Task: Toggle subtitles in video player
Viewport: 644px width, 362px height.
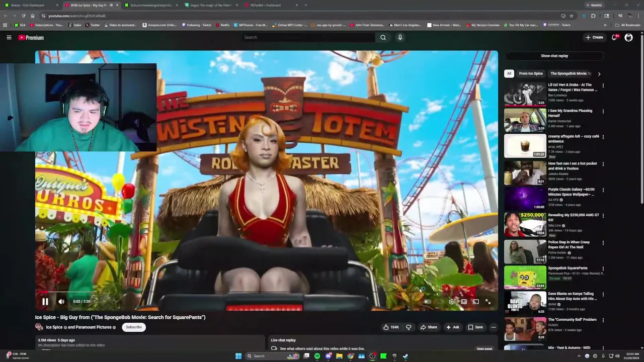Action: coord(440,302)
